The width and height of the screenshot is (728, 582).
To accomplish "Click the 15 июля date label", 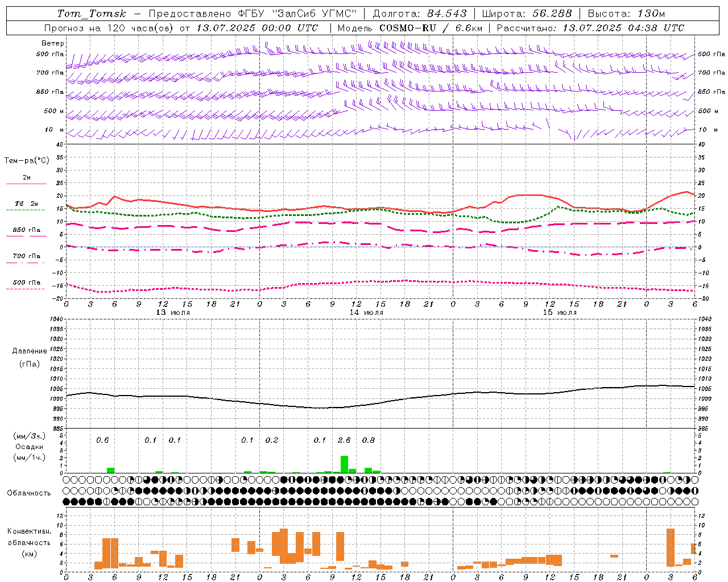I will [x=560, y=313].
